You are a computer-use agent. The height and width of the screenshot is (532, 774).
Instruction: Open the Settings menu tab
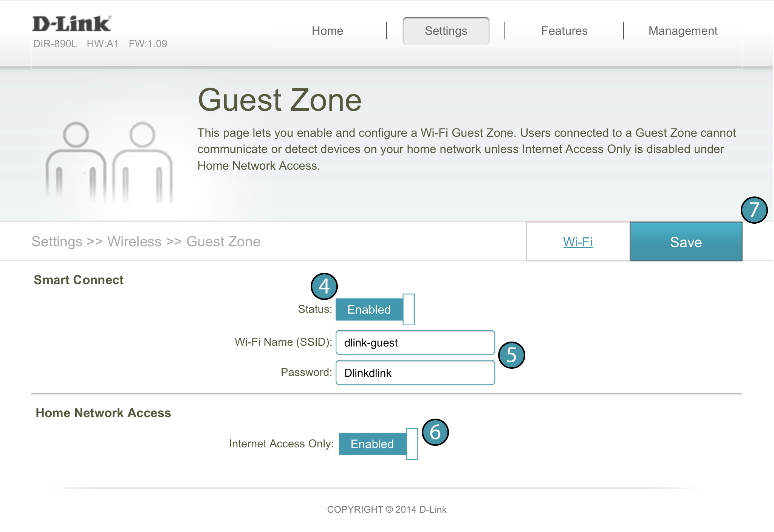point(446,31)
